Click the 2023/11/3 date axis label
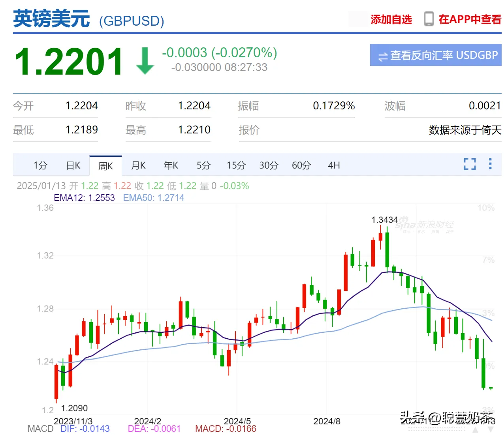Screen dimensions: 504x435 tap(73, 421)
